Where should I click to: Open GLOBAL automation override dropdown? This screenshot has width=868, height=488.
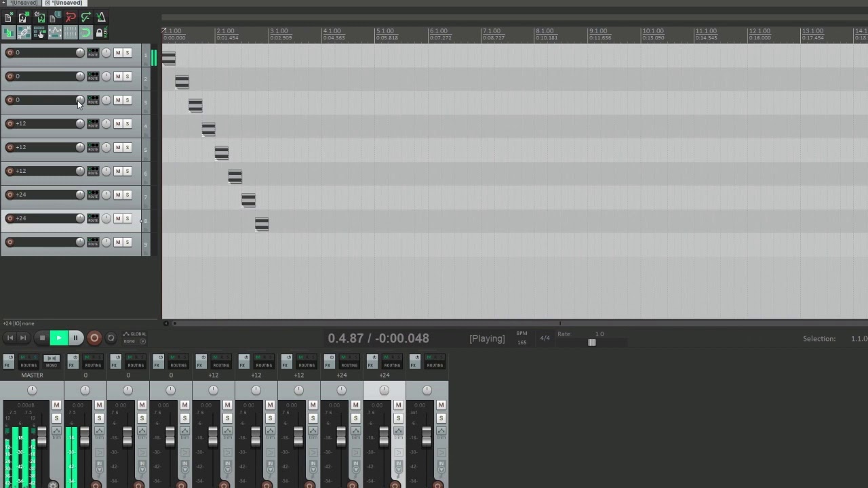134,337
